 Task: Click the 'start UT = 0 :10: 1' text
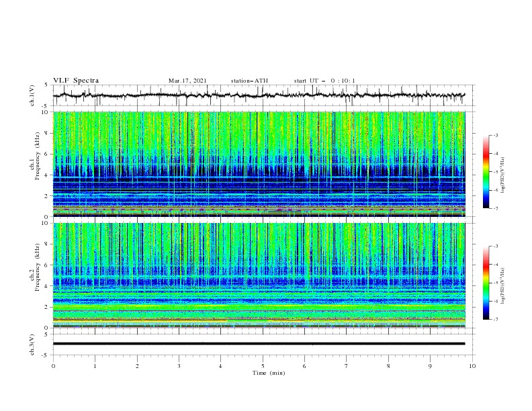point(324,81)
